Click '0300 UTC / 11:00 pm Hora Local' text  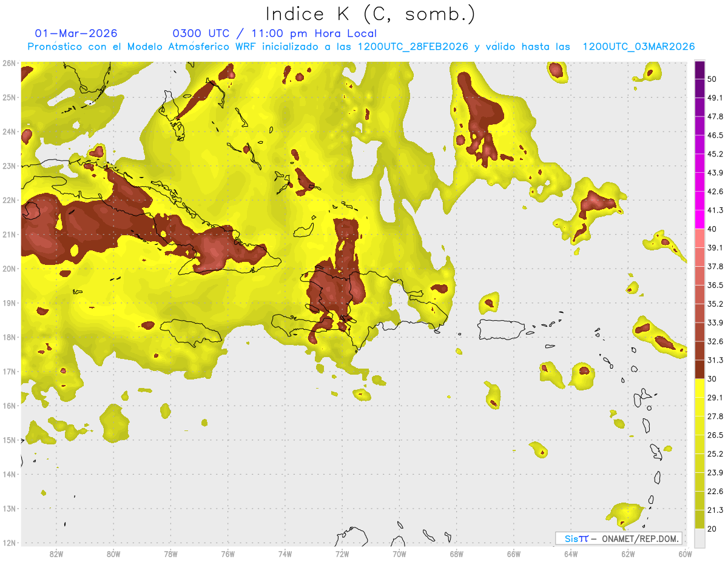click(x=275, y=33)
